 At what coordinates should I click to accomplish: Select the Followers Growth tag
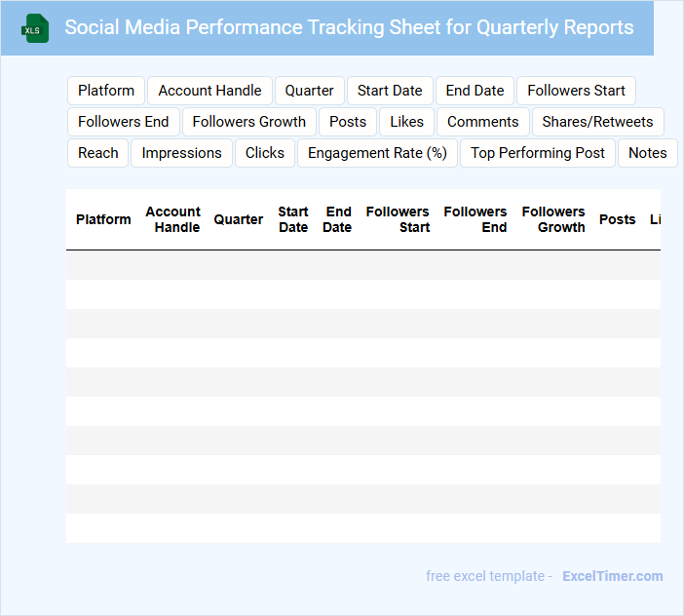coord(249,122)
